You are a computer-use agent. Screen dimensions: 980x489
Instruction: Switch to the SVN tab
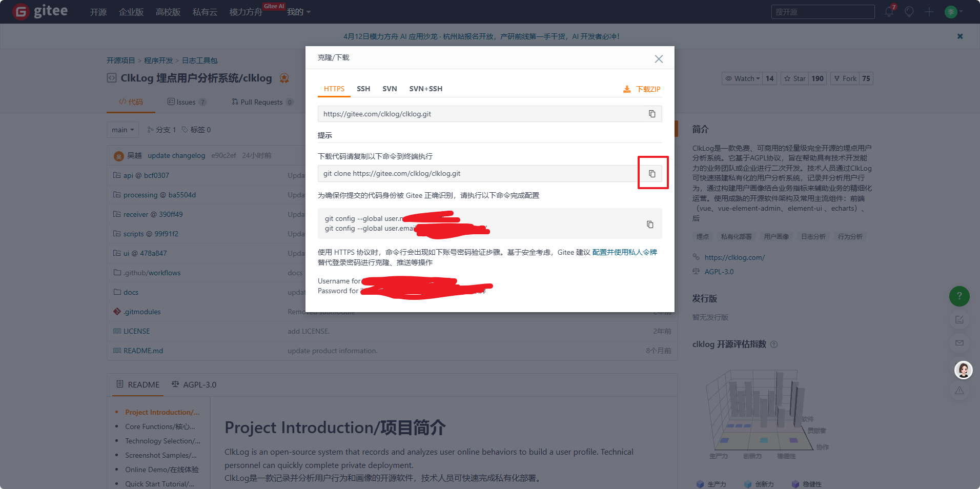click(390, 89)
